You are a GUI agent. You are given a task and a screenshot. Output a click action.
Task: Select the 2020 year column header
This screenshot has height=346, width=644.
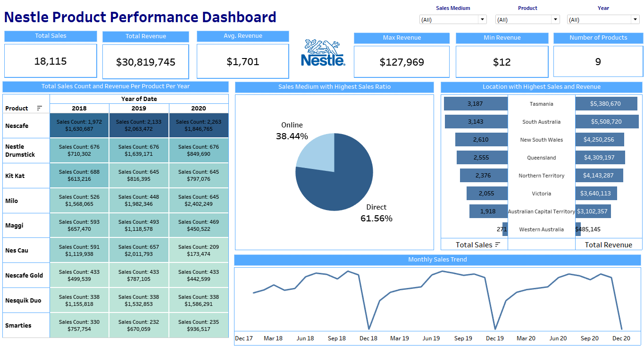[x=199, y=109]
